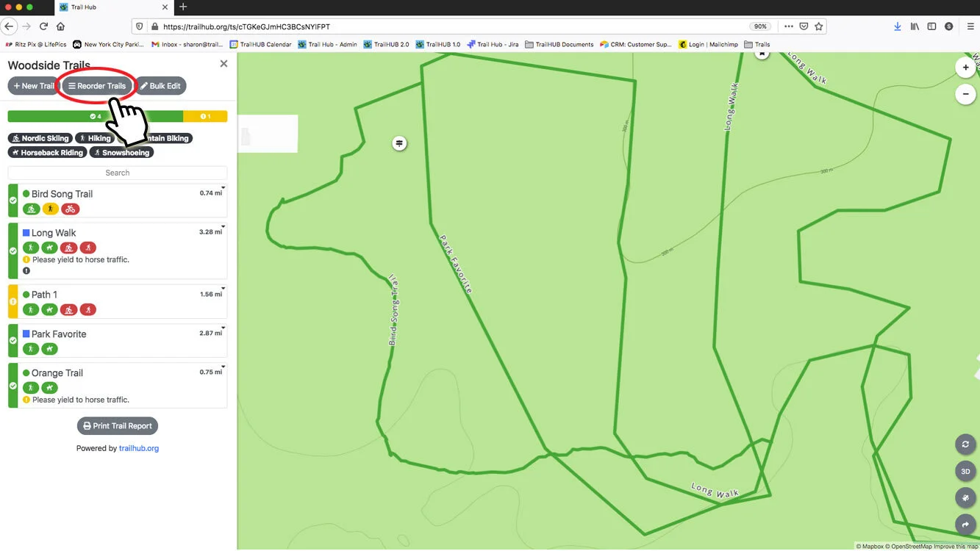Click Long Walk's red snowshoeing icon

coord(87,248)
